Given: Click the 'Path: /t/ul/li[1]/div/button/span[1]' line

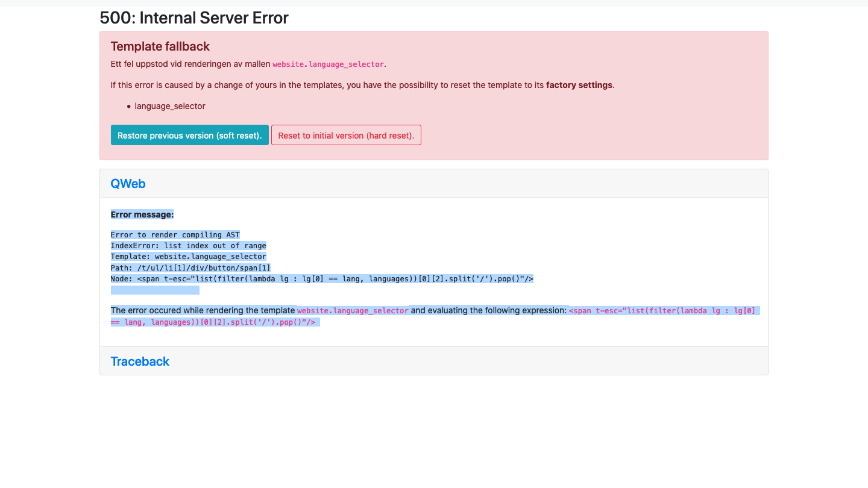Looking at the screenshot, I should coord(190,267).
